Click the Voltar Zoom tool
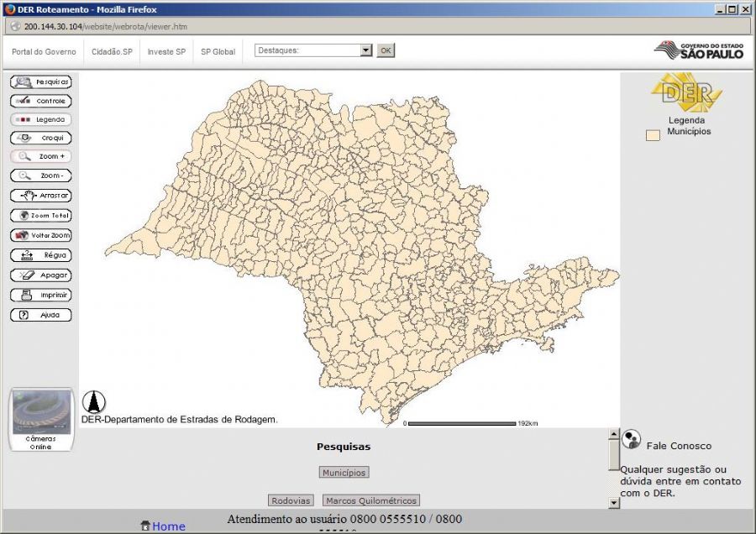The width and height of the screenshot is (756, 534). pyautogui.click(x=40, y=235)
